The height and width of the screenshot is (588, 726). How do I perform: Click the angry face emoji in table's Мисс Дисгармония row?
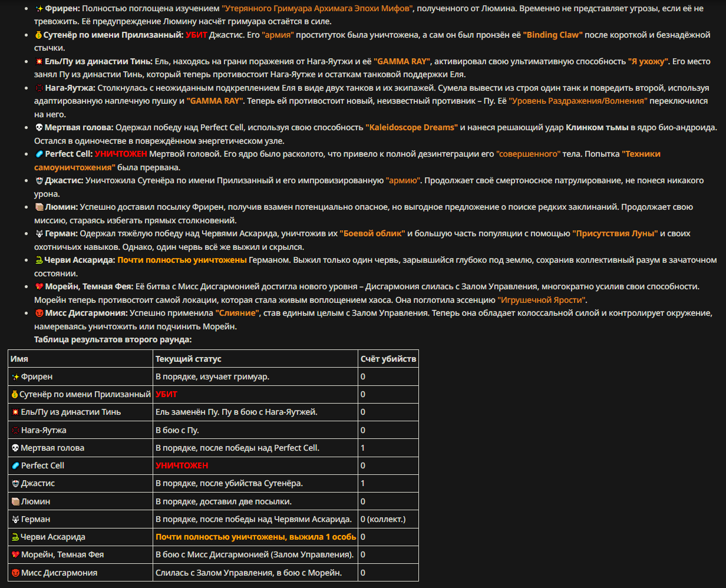point(15,573)
